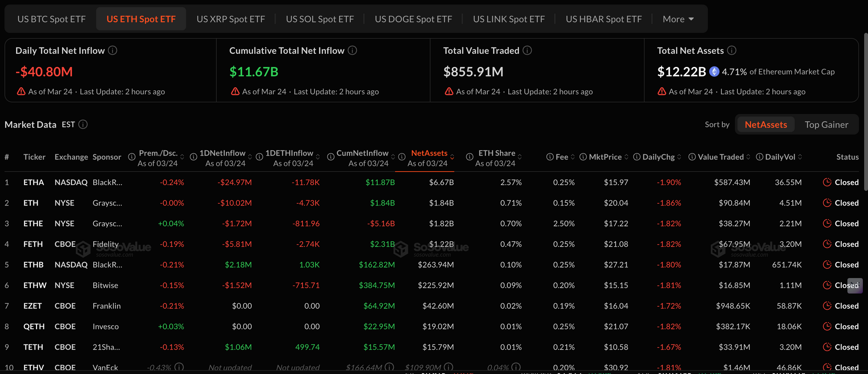Click info icon beside Cumulative Total Net Inflow
Viewport: 868px width, 374px height.
352,50
